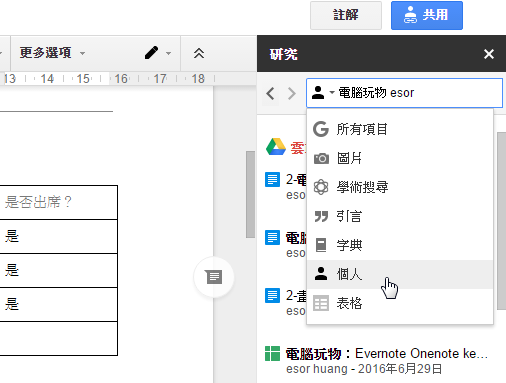Click the research panel scrollbar

(x=501, y=221)
